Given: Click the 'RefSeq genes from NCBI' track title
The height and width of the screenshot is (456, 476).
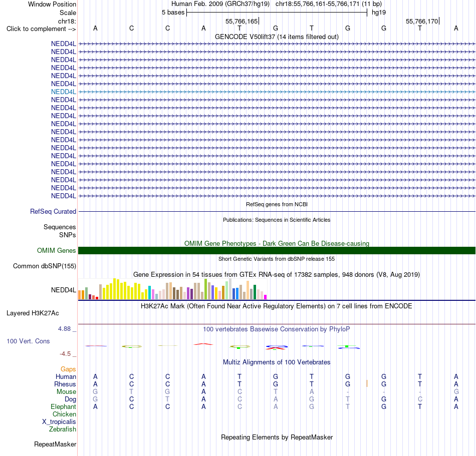Looking at the screenshot, I should [277, 204].
